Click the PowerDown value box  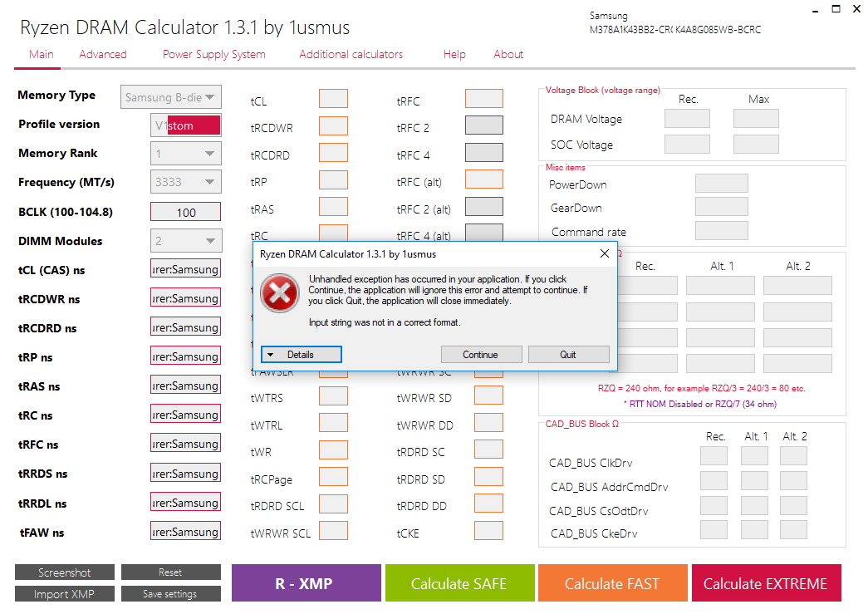pyautogui.click(x=721, y=184)
